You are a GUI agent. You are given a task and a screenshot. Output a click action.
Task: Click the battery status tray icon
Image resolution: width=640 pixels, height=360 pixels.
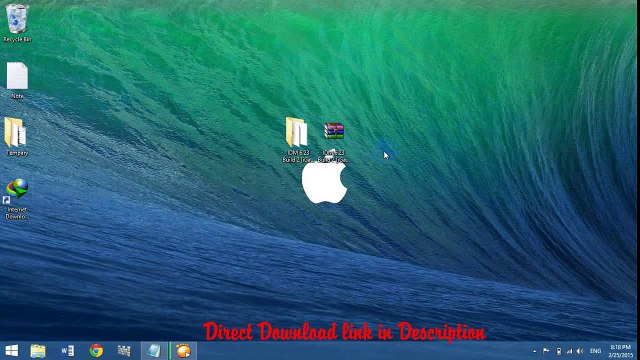tap(559, 351)
